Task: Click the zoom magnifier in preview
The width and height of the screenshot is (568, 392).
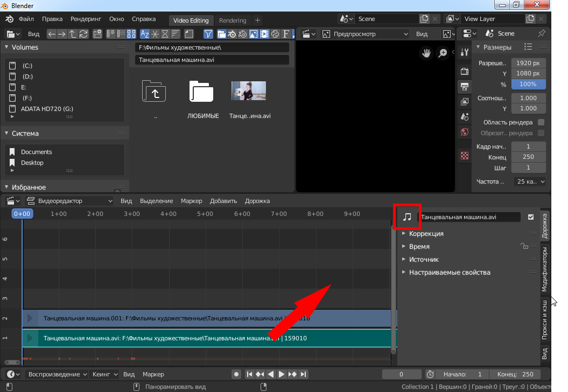Action: (443, 53)
